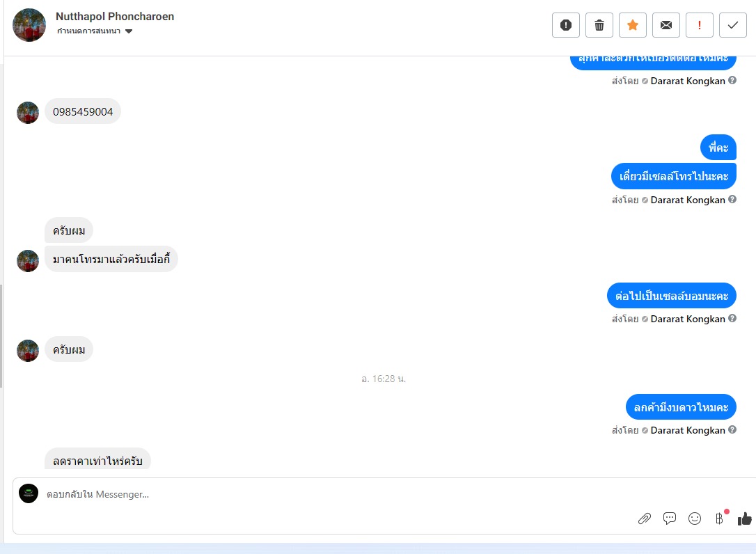Mark conversation done with checkmark icon
This screenshot has width=756, height=554.
click(x=733, y=25)
